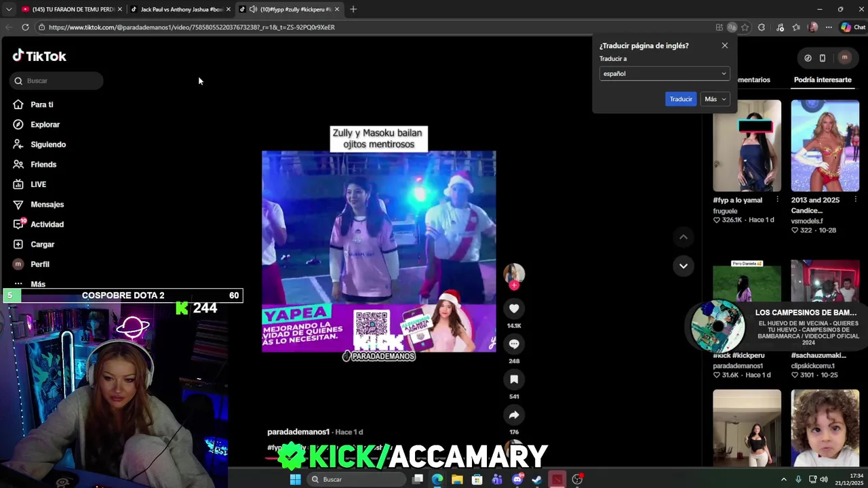Viewport: 868px width, 488px height.
Task: Click the system tray volume icon
Action: click(x=824, y=479)
